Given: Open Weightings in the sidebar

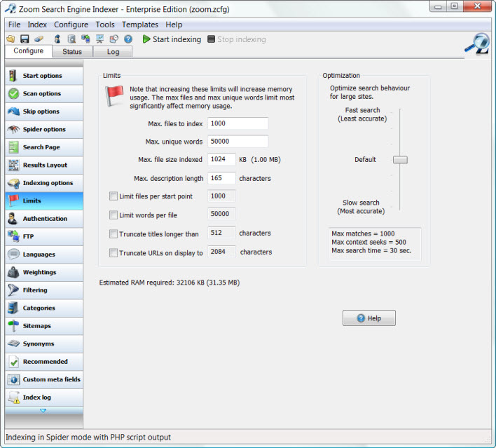Looking at the screenshot, I should tap(44, 272).
